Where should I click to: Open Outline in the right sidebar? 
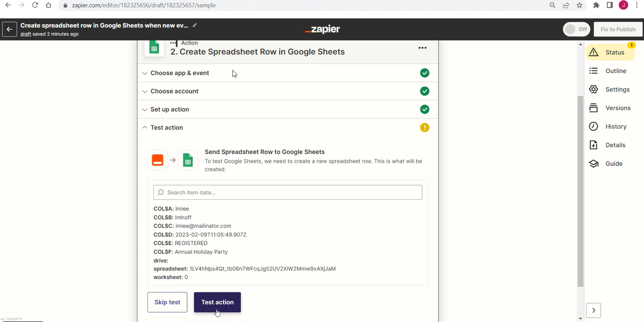tap(608, 71)
